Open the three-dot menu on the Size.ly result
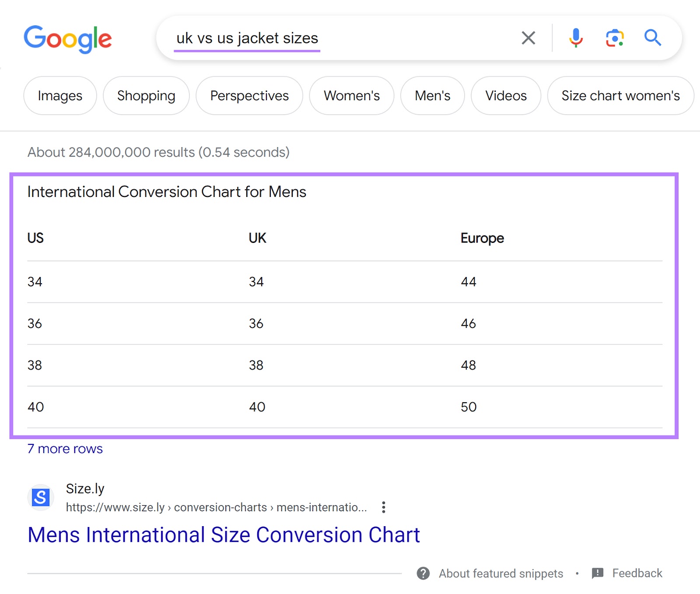 point(383,507)
